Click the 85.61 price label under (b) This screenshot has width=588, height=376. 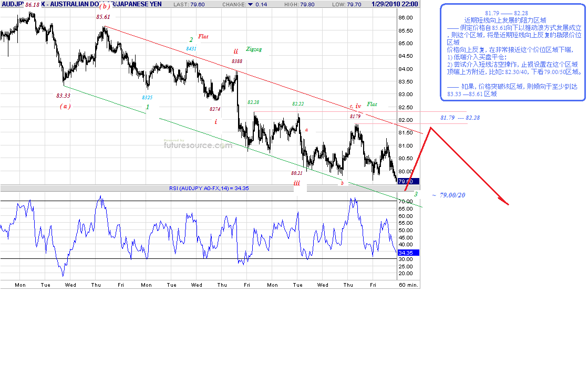tap(103, 17)
